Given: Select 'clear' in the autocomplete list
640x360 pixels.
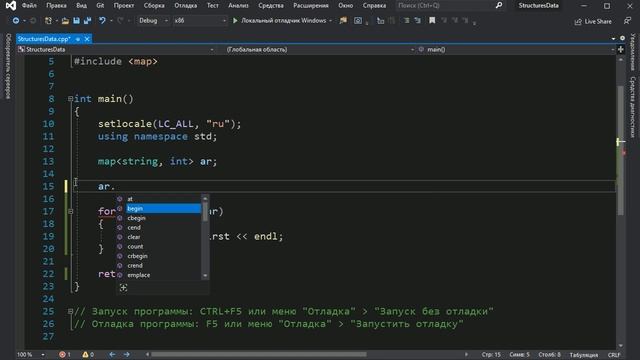Looking at the screenshot, I should [159, 237].
